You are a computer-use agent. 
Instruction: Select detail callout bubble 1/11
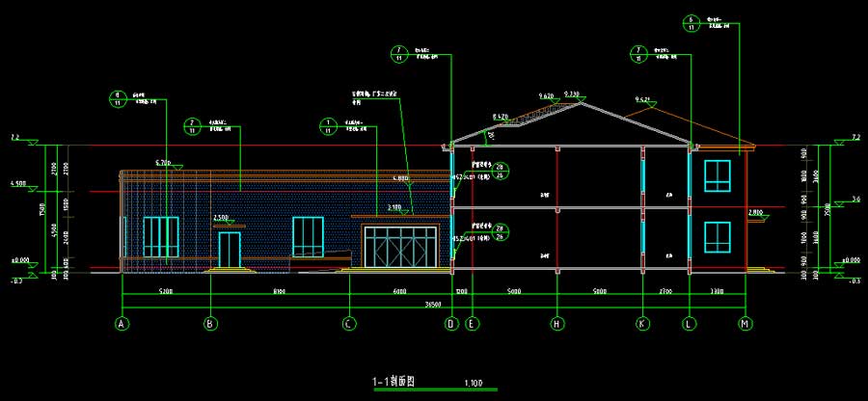tap(329, 126)
